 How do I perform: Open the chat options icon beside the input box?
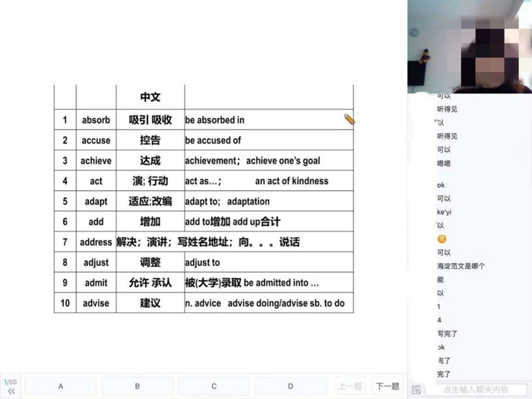416,390
